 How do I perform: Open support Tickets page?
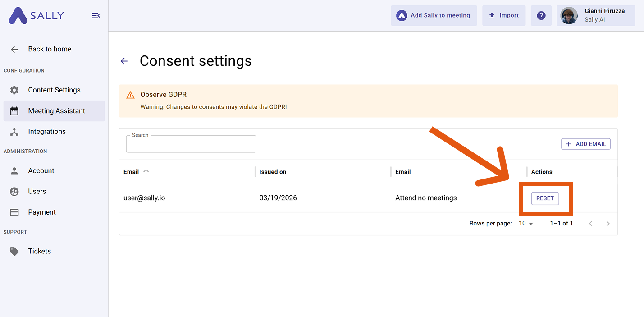(39, 252)
